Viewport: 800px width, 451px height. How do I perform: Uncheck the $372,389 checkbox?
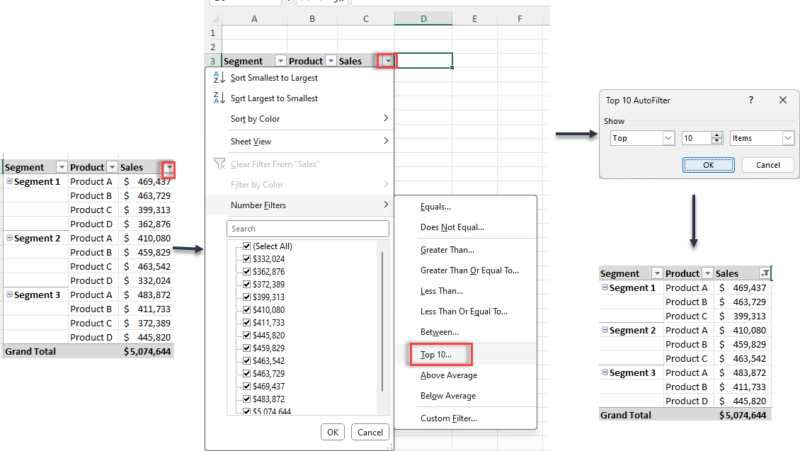pyautogui.click(x=247, y=284)
